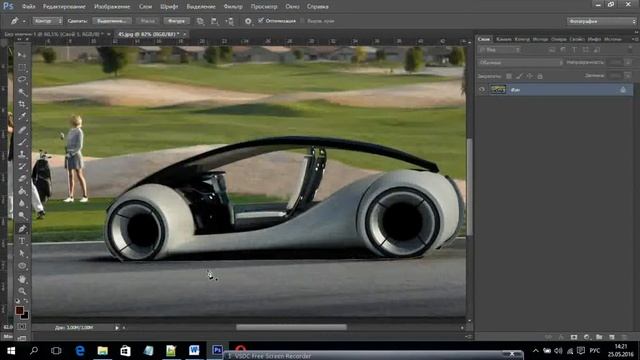
Task: Open the Файл menu
Action: [x=28, y=7]
